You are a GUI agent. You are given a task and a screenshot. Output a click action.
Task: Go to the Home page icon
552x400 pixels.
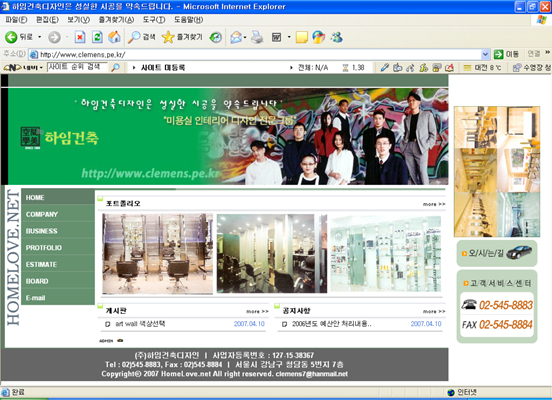point(114,37)
